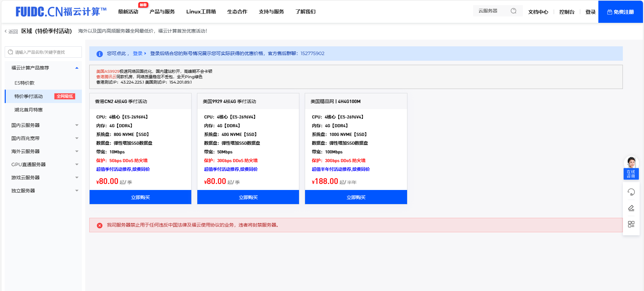Click the 返回 back link
644x291 pixels.
(x=11, y=32)
